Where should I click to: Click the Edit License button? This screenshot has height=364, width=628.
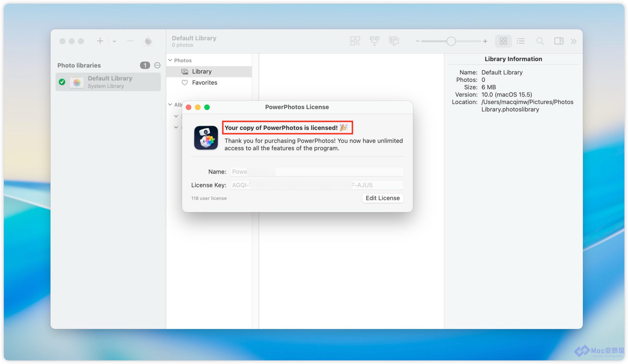point(382,198)
